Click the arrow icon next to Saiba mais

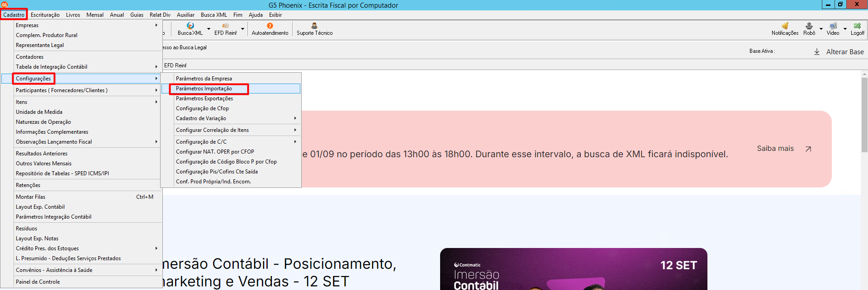click(x=808, y=149)
